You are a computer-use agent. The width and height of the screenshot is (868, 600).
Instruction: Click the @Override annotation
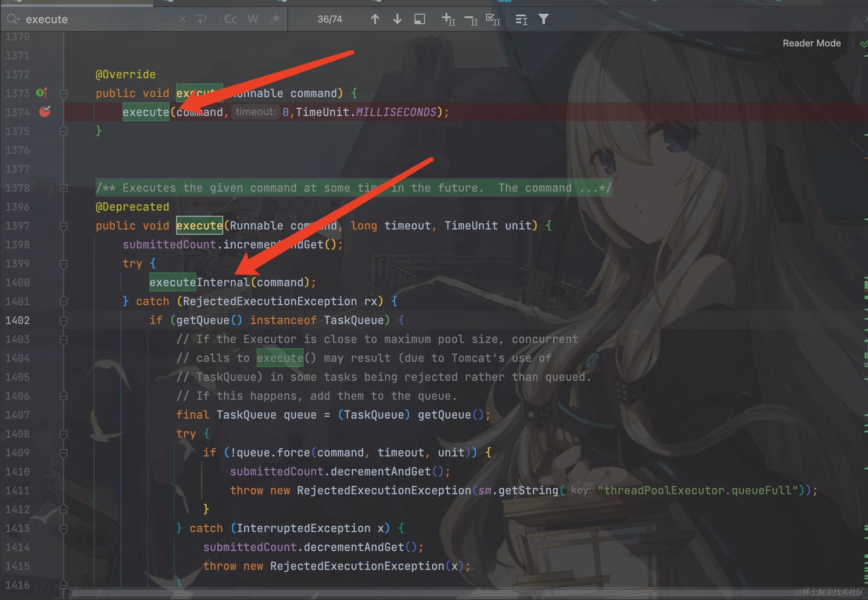coord(126,74)
